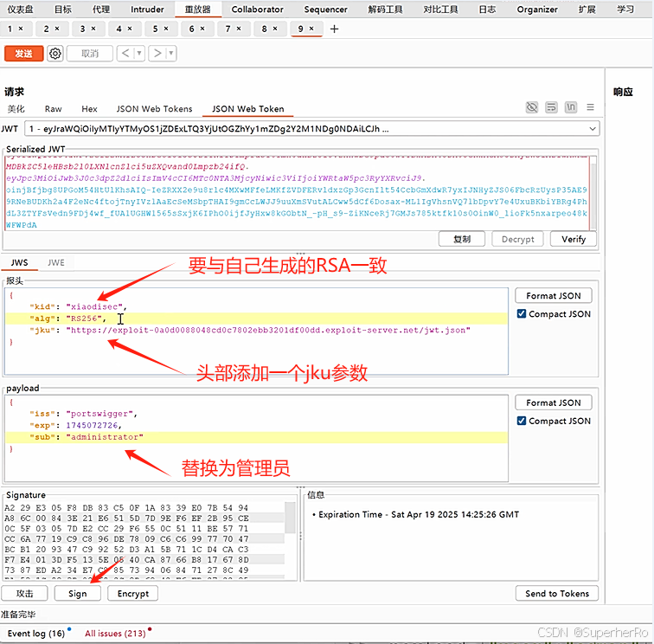
Task: Click Serialized JWT vertical scrollbar
Action: (594, 193)
